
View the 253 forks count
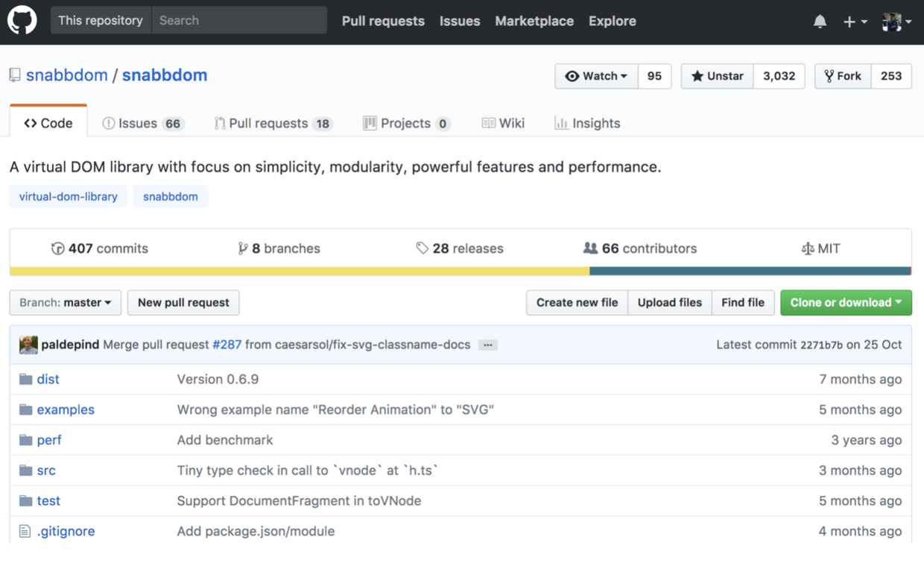891,76
